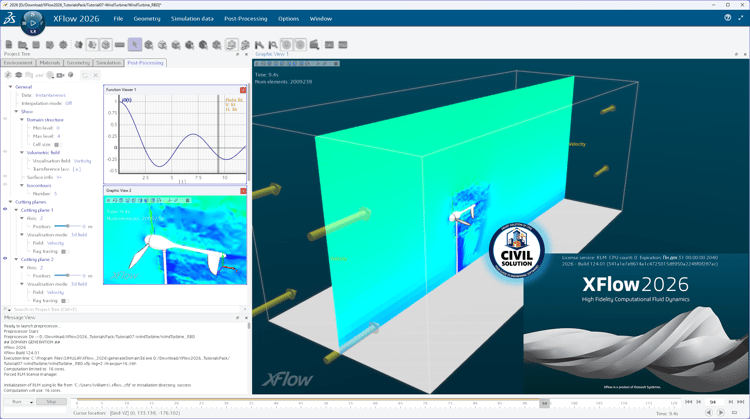Toggle Ray tracing under Cutting plane 1
Viewport: 750px width, 419px height.
point(63,251)
